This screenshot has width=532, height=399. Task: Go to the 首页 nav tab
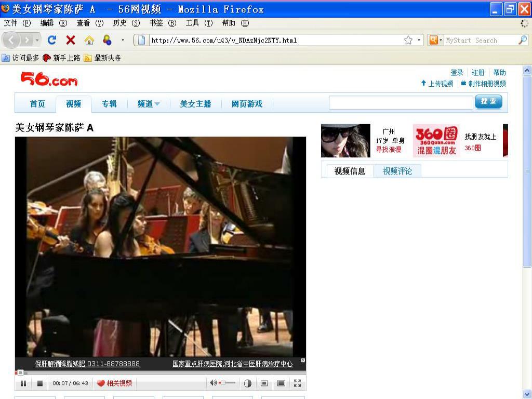coord(37,104)
